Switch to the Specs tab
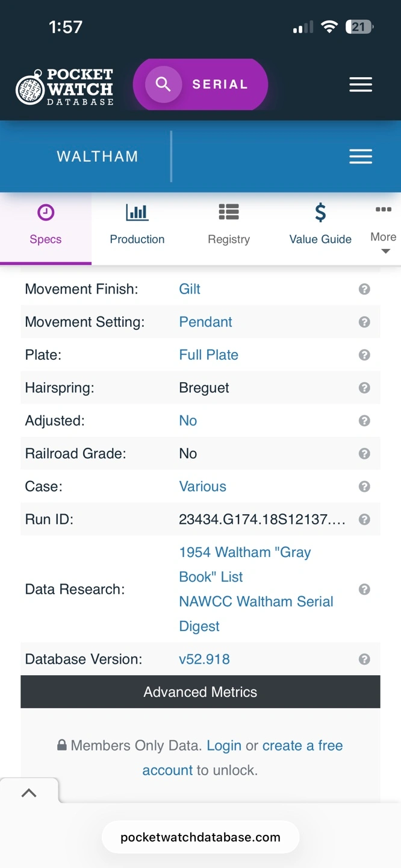Viewport: 401px width, 868px height. point(46,224)
